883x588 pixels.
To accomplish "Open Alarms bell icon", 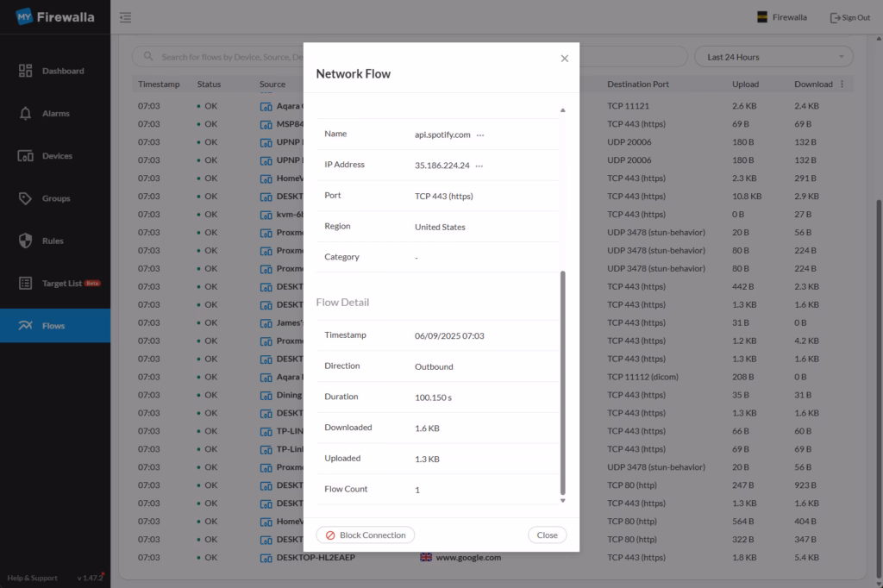I will pos(25,114).
